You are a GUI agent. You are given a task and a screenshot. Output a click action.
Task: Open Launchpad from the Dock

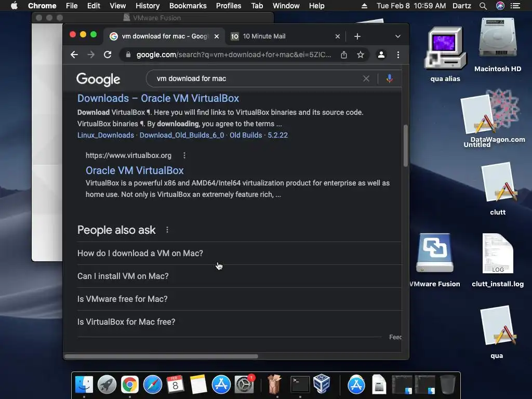click(x=107, y=384)
